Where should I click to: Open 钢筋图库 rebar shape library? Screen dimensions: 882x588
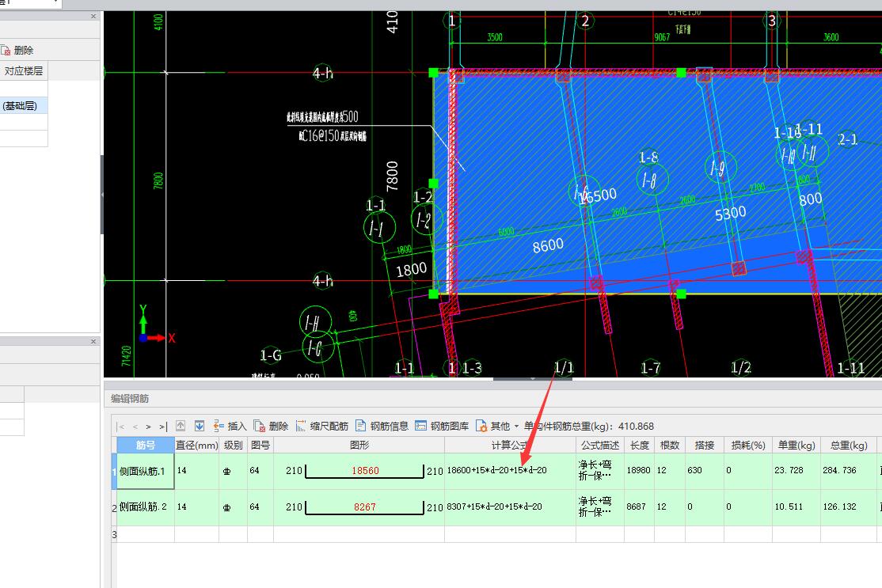coord(442,426)
